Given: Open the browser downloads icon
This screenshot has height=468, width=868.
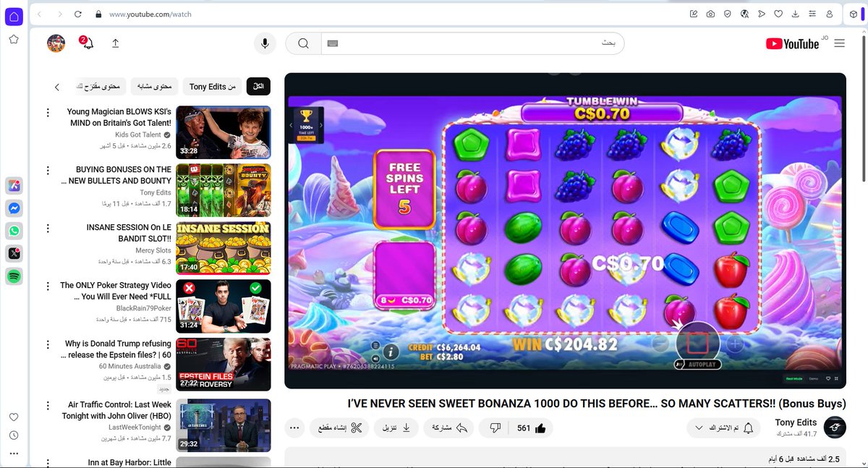Looking at the screenshot, I should tap(796, 14).
